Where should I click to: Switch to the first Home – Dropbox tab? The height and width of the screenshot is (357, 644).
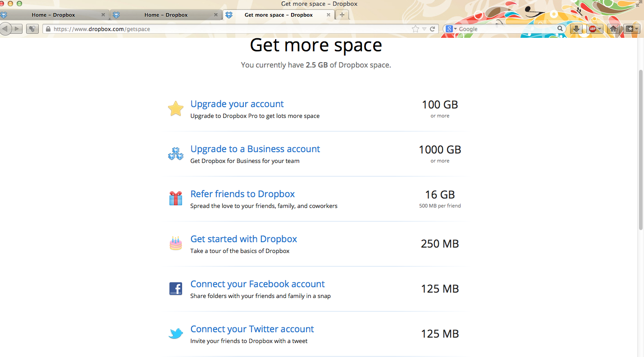[53, 15]
